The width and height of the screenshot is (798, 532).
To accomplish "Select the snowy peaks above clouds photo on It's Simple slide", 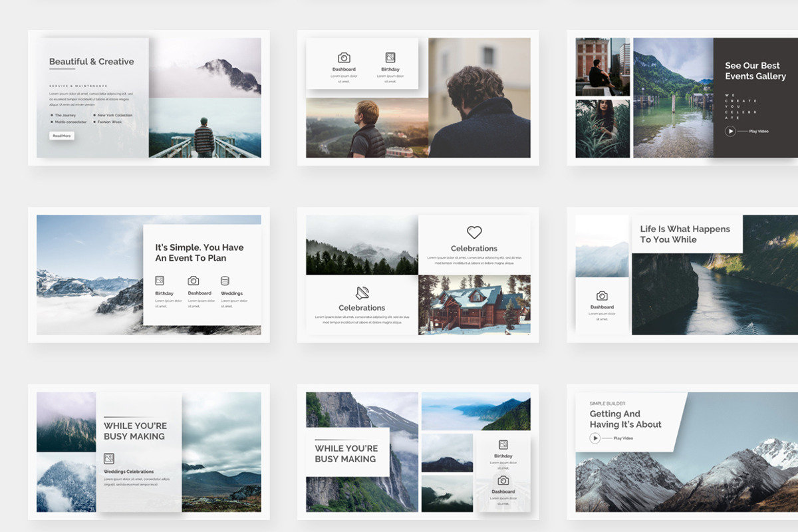I will pos(90,275).
